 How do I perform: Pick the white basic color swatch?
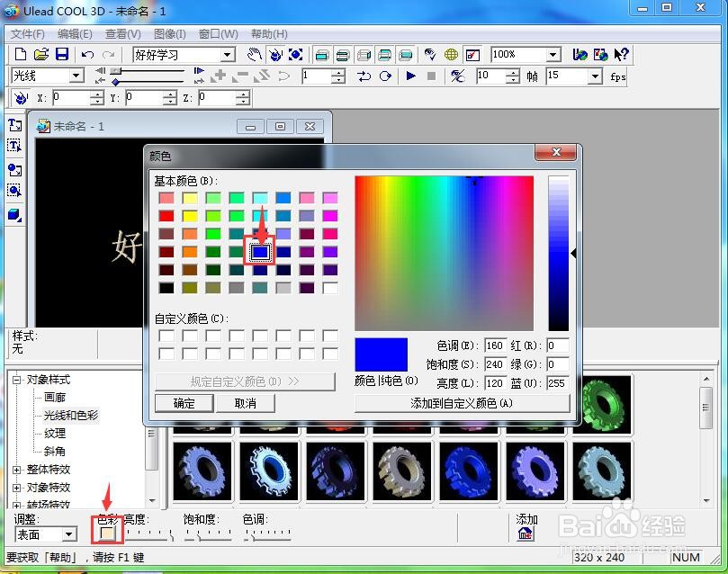point(330,288)
